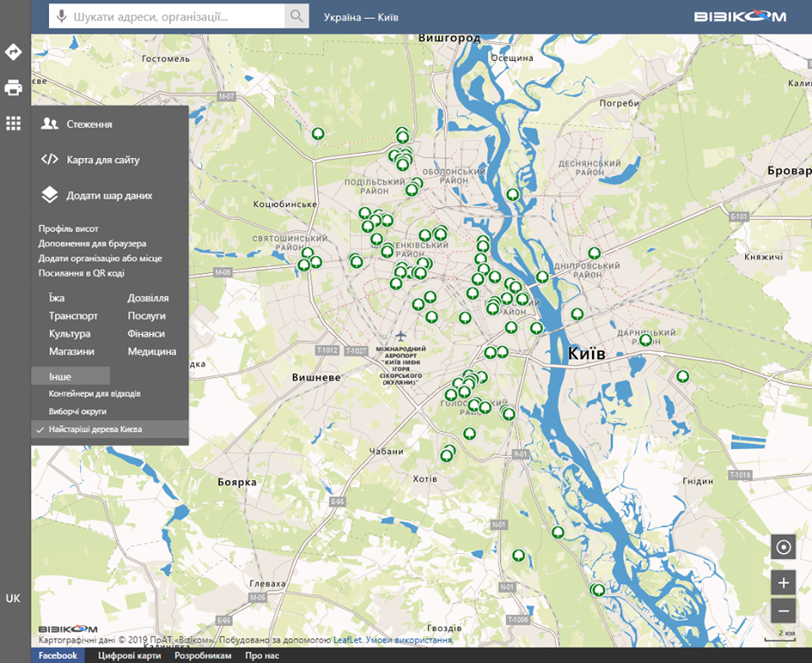Open the route directions icon
The width and height of the screenshot is (812, 663).
[x=14, y=52]
